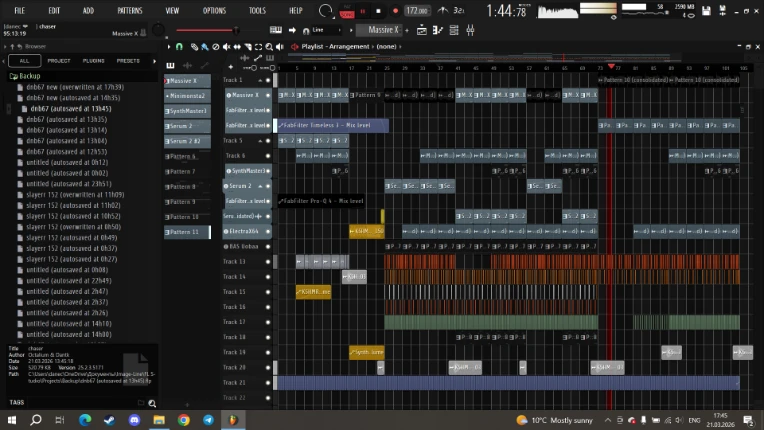Mute Track 1 green dot

coord(267,80)
